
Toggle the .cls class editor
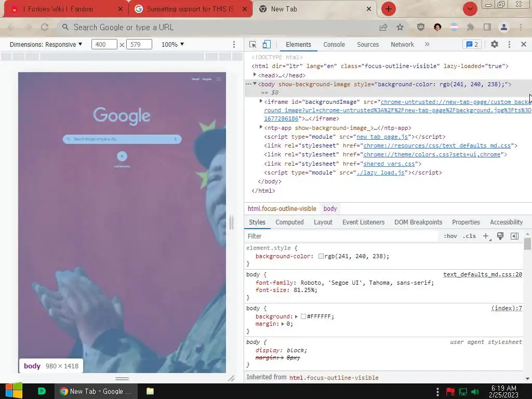pos(469,236)
